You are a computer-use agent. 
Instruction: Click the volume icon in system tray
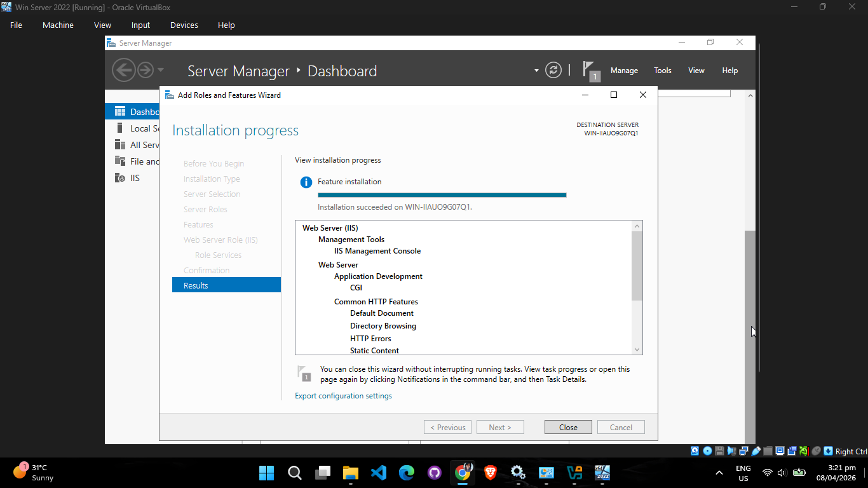coord(782,473)
